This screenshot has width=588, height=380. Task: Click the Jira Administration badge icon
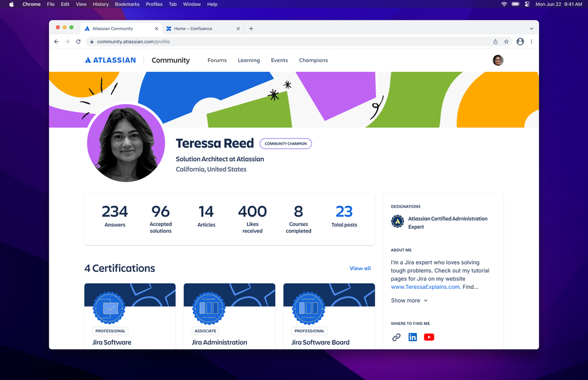tap(209, 308)
